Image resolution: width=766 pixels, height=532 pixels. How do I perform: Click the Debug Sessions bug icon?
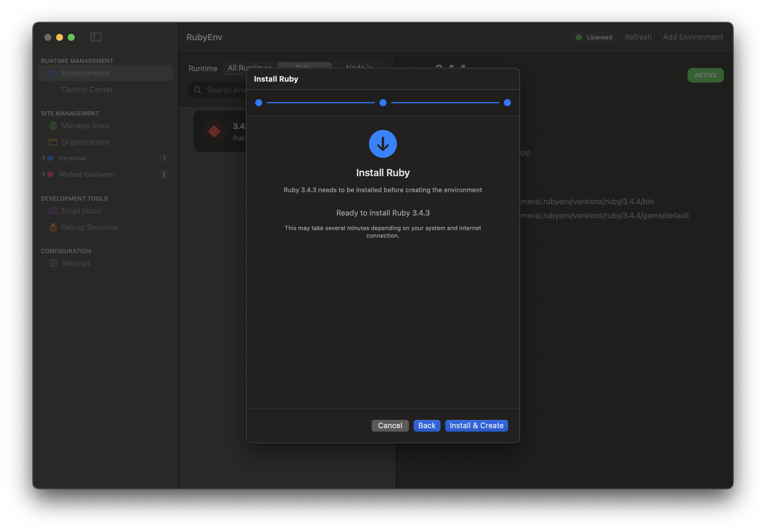[53, 227]
